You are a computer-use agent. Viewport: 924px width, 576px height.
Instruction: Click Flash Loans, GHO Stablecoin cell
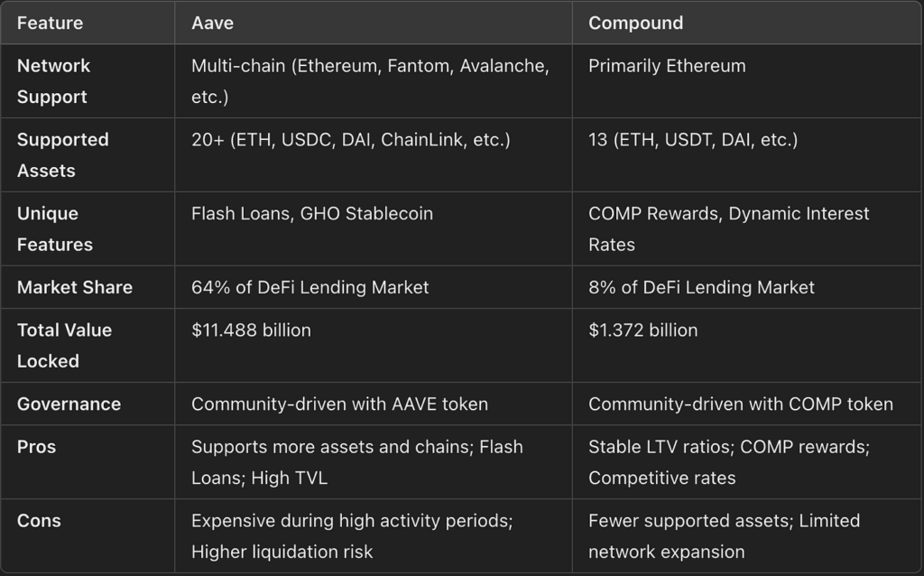coord(311,214)
